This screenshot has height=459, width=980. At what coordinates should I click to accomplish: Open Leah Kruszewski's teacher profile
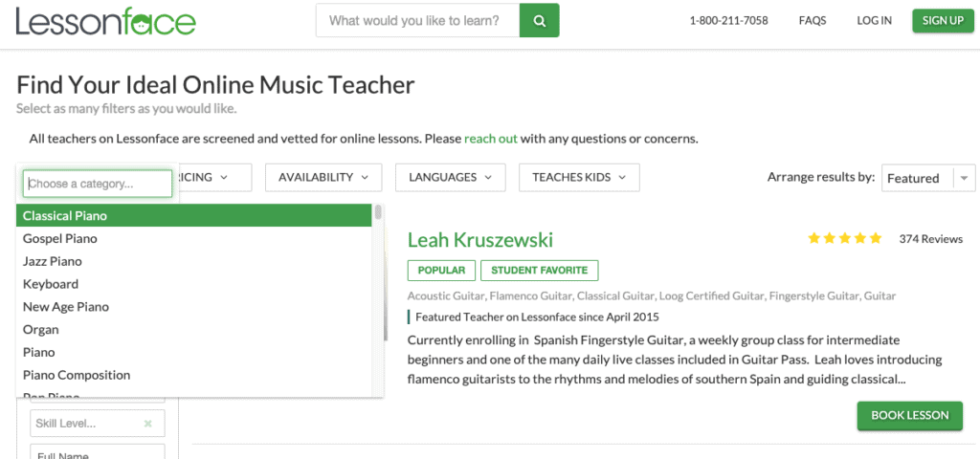[480, 239]
